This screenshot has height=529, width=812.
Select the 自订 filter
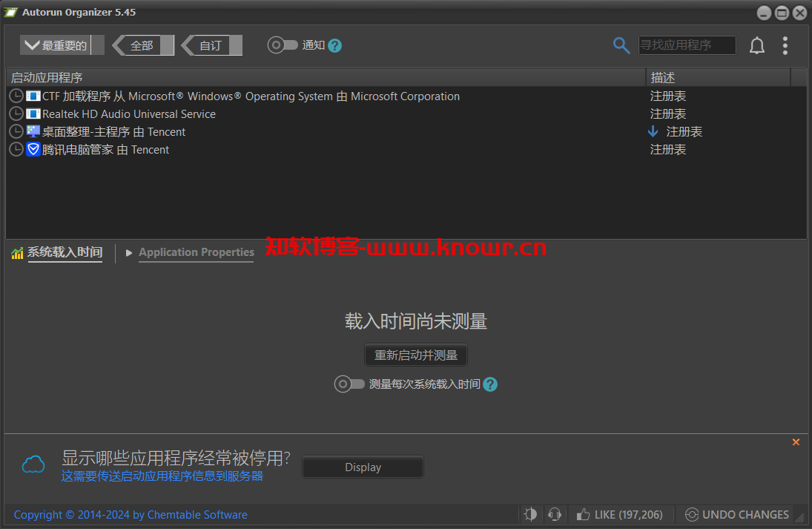212,45
